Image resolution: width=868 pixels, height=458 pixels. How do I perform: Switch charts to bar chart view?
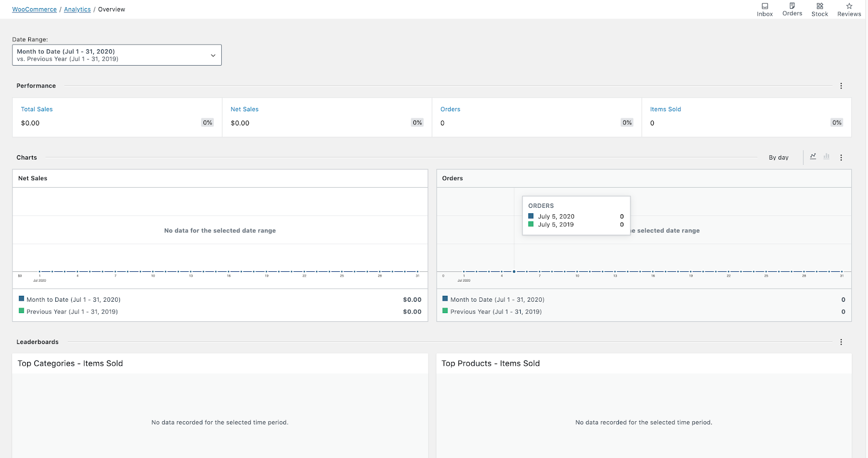point(826,157)
